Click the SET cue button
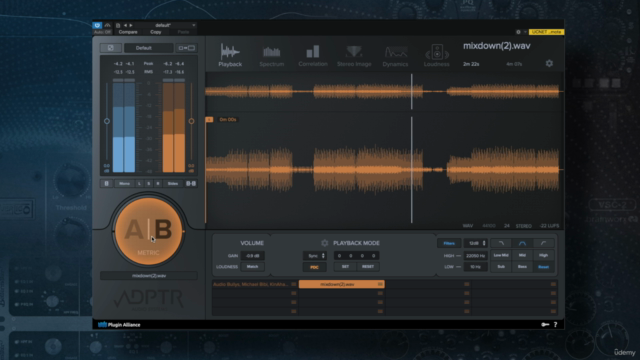Image resolution: width=640 pixels, height=360 pixels. click(x=345, y=267)
